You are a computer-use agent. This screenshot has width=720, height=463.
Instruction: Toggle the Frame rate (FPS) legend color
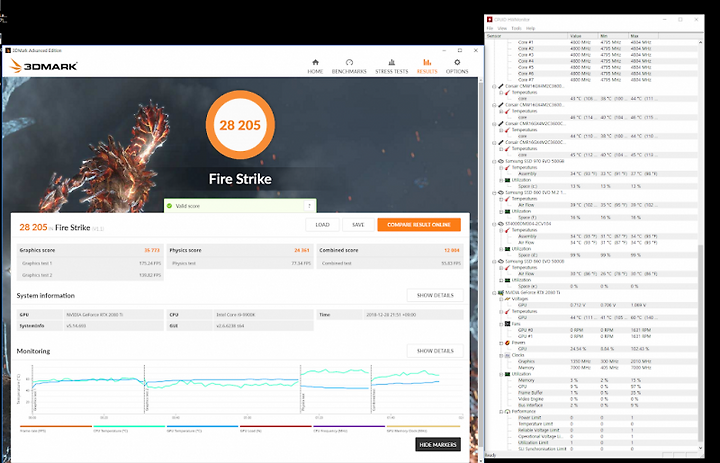click(56, 427)
